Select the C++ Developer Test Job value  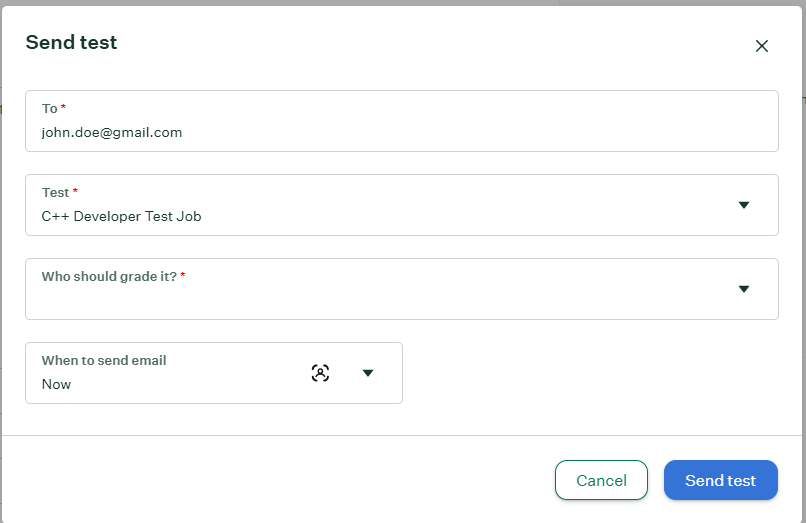point(121,217)
